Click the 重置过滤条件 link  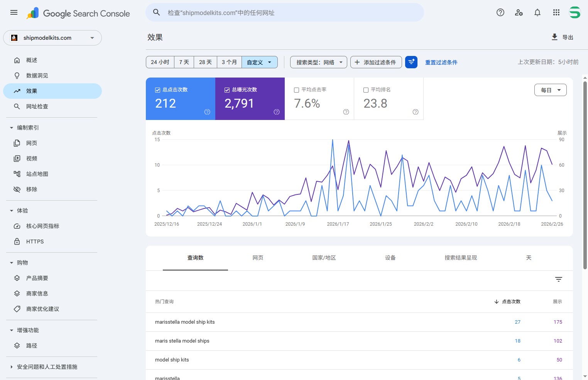coord(441,62)
